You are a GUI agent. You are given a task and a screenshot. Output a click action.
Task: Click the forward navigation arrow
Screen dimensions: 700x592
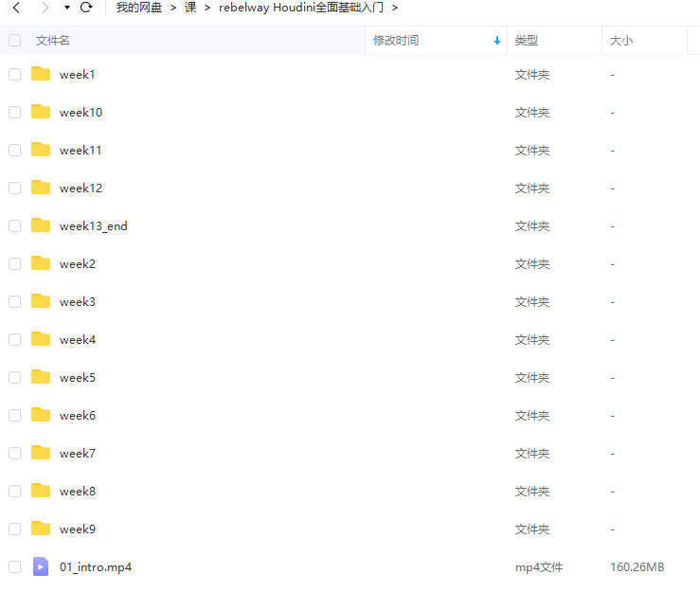click(45, 8)
